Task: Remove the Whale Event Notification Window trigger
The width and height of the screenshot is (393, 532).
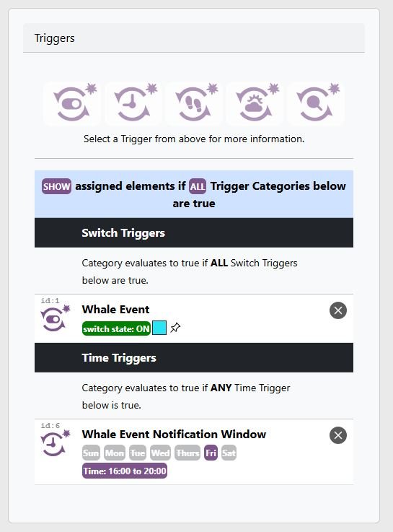Action: click(337, 435)
